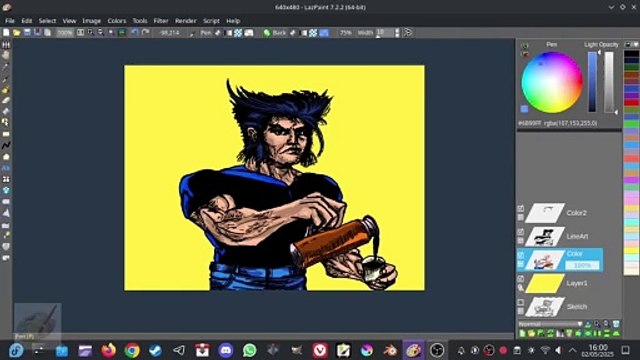The width and height of the screenshot is (640, 360).
Task: Open the Help menu
Action: click(x=233, y=21)
